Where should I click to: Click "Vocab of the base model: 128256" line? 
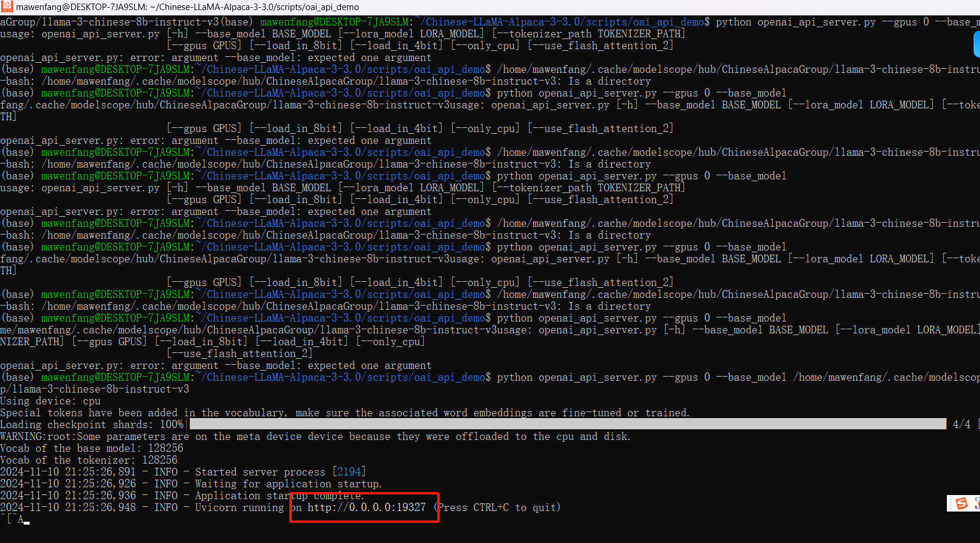[92, 448]
